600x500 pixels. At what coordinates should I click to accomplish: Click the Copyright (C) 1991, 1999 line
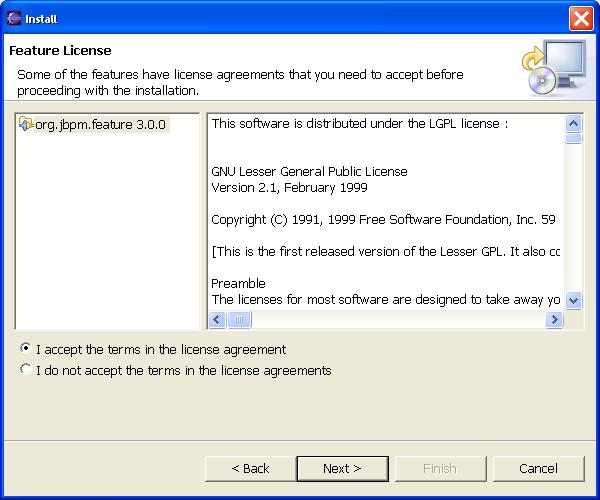pos(383,220)
